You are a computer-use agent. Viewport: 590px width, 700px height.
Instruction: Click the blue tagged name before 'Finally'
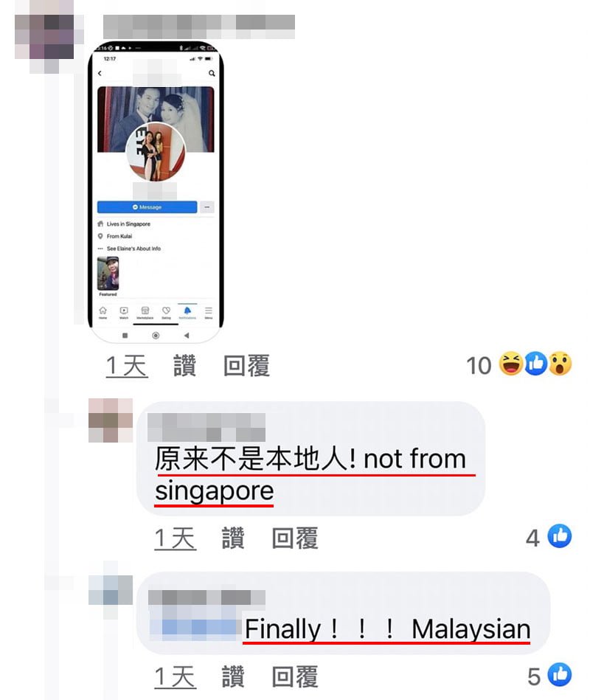(193, 620)
